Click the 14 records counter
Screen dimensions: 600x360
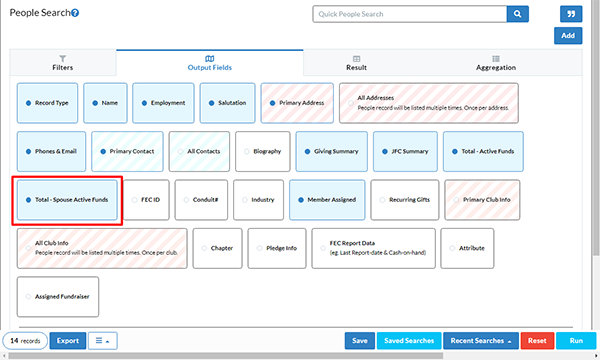coord(25,340)
